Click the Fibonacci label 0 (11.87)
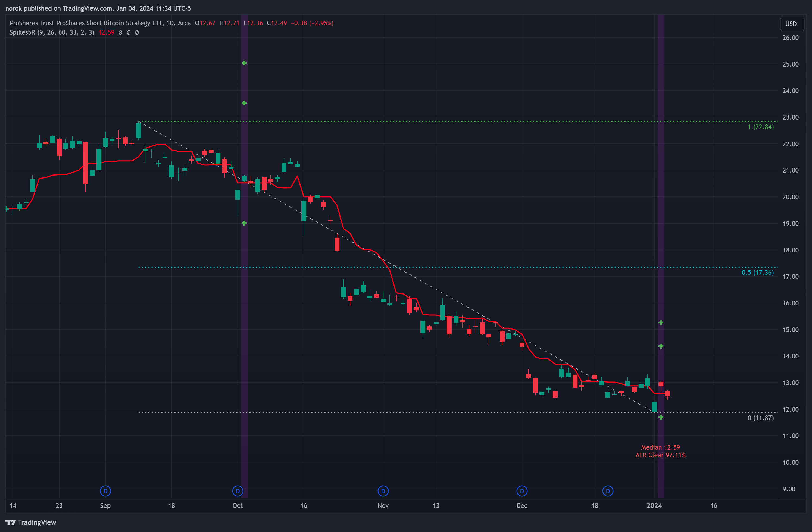 (760, 418)
